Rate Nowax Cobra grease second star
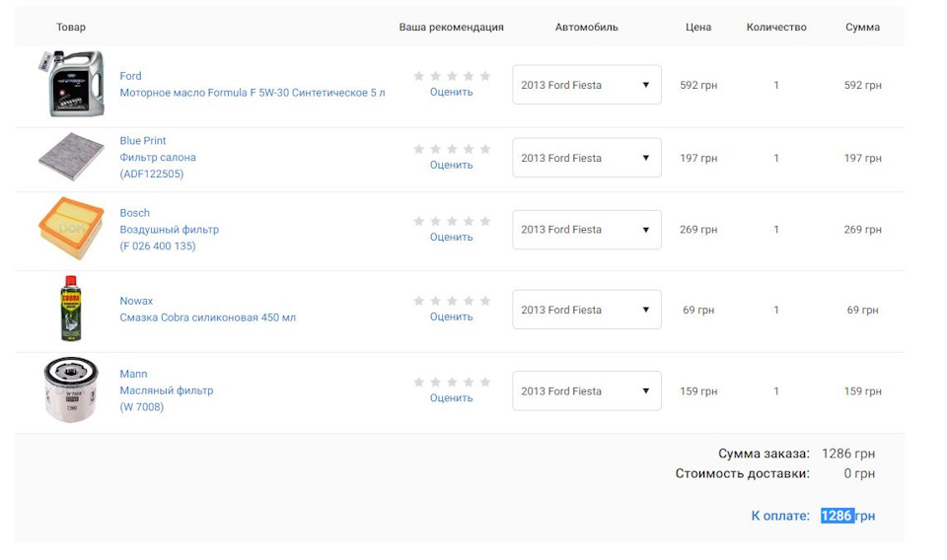 tap(435, 301)
